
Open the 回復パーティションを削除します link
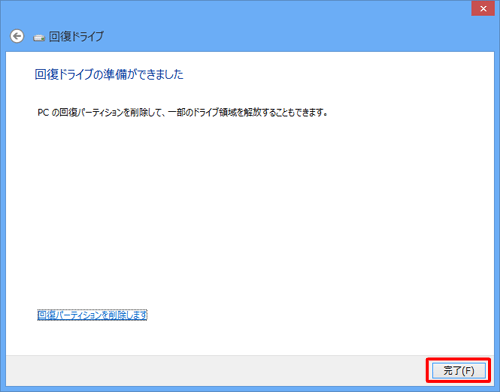92,315
